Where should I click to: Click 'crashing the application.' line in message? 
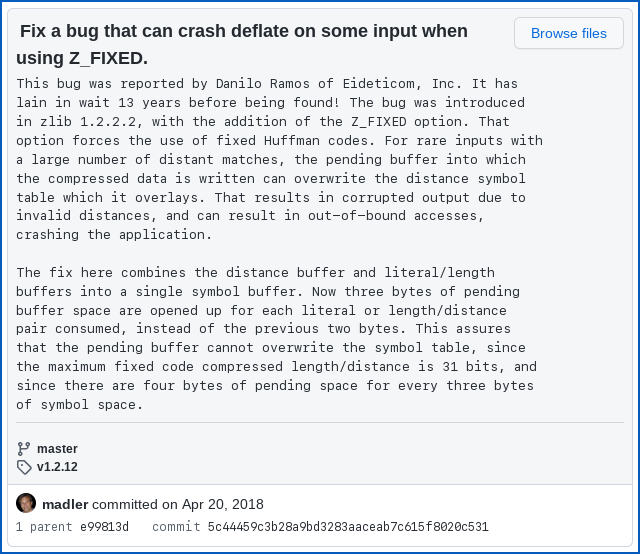[114, 234]
